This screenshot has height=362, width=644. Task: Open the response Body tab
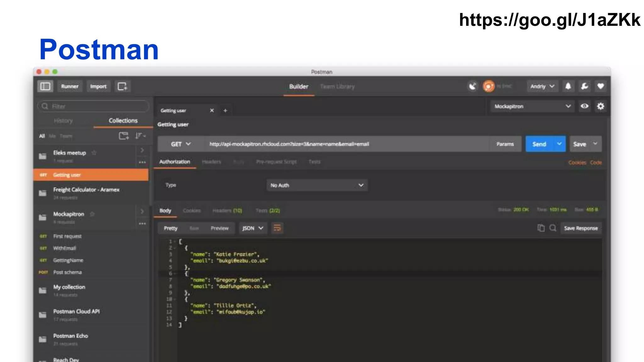click(165, 211)
